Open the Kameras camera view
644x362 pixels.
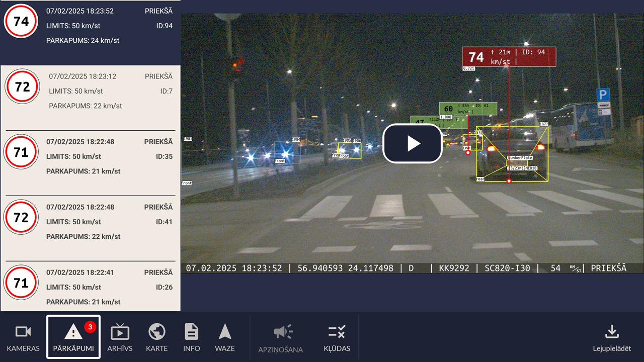[x=23, y=337]
